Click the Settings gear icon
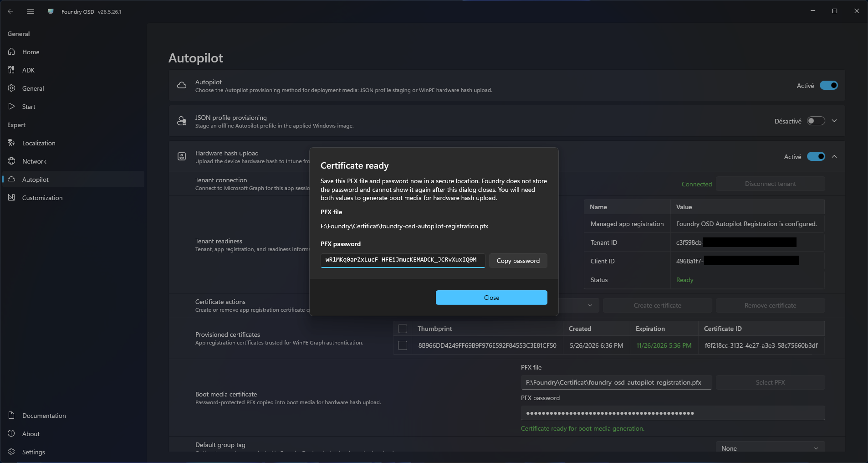868x463 pixels. 12,452
